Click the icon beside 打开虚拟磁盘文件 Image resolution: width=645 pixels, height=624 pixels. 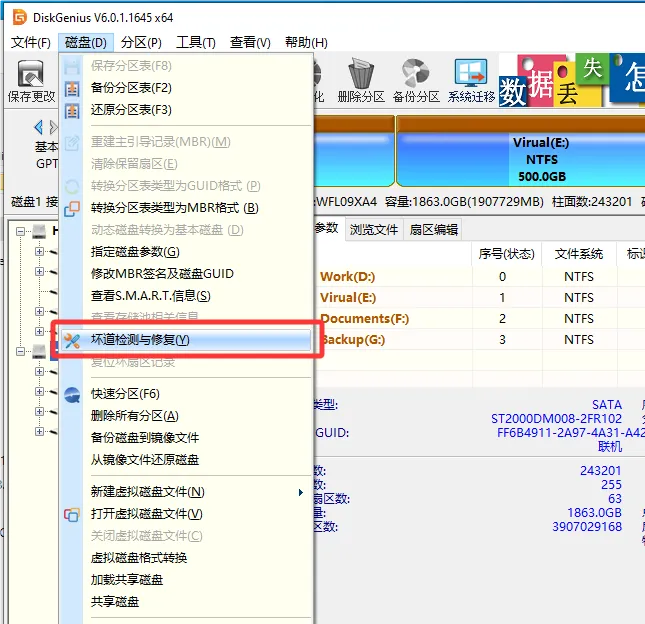pyautogui.click(x=72, y=514)
